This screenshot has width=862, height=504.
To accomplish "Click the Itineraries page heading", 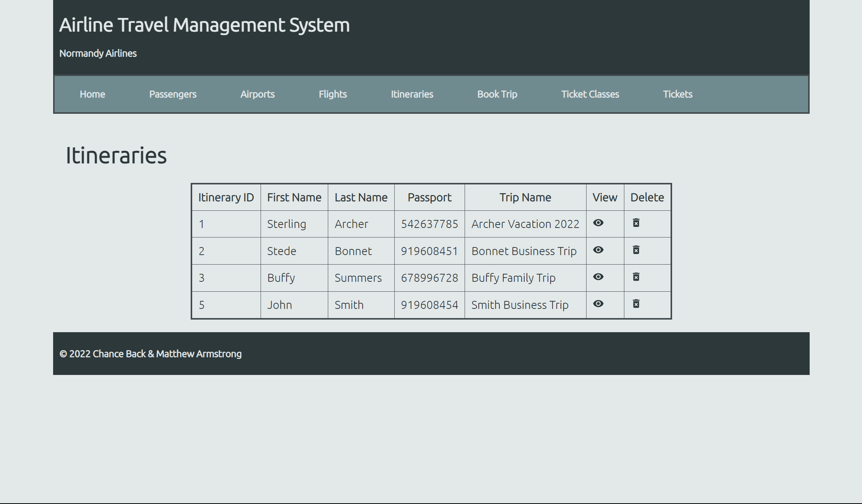I will pos(116,155).
